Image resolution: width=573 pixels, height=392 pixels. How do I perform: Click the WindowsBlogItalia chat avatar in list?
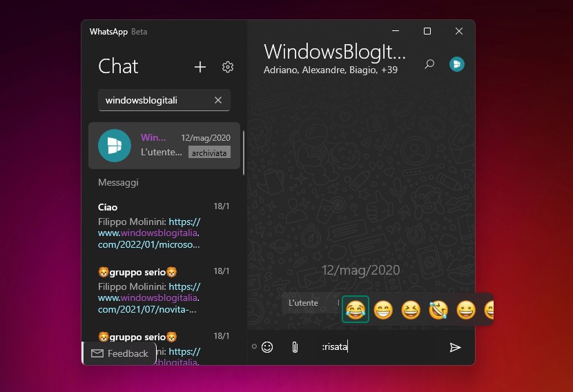click(115, 146)
